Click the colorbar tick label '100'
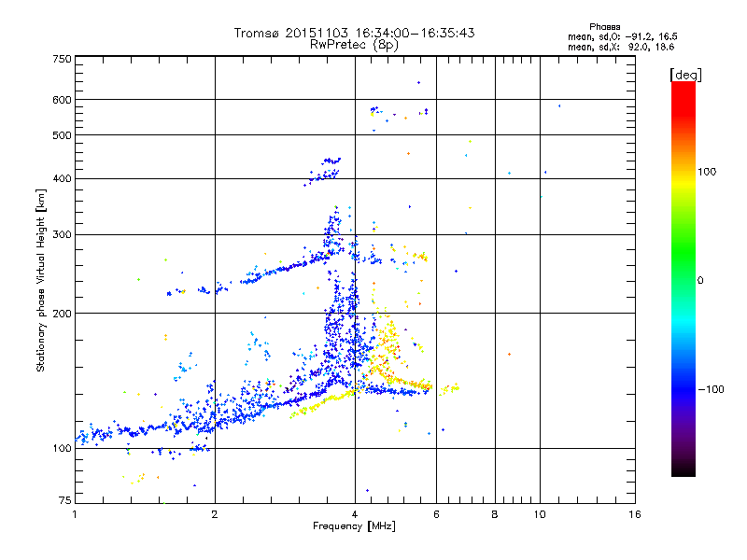 (707, 172)
